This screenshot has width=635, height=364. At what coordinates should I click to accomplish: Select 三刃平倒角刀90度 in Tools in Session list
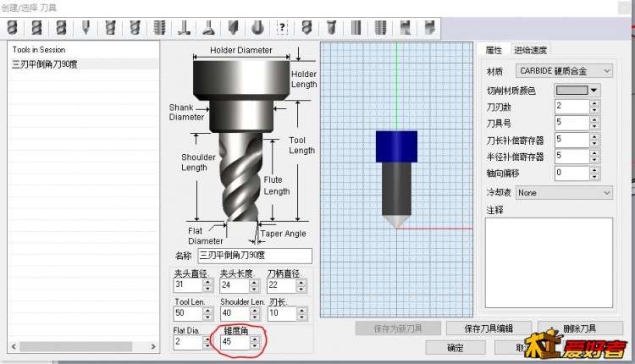(83, 64)
